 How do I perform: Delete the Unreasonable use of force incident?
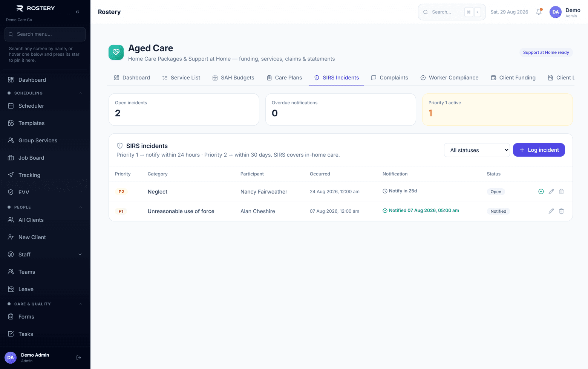click(x=561, y=211)
